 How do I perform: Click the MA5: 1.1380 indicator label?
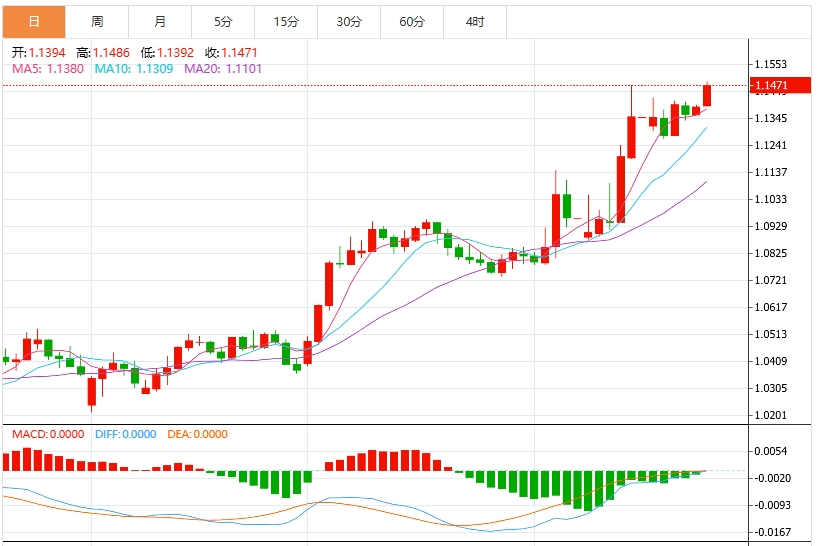(47, 69)
